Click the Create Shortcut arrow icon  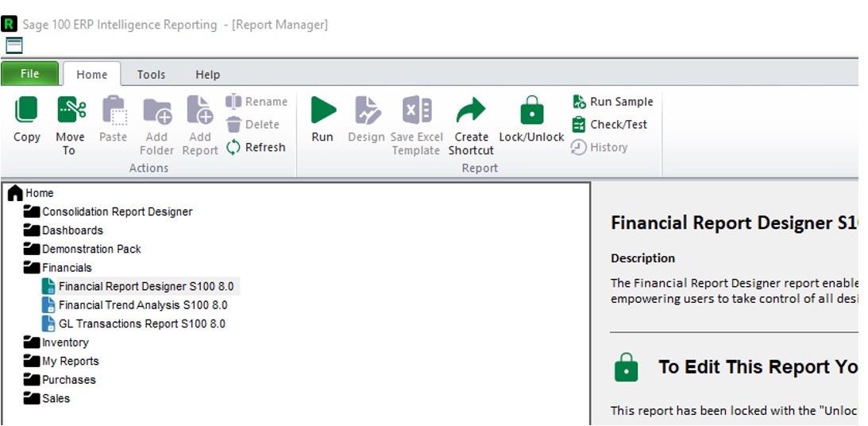point(471,110)
